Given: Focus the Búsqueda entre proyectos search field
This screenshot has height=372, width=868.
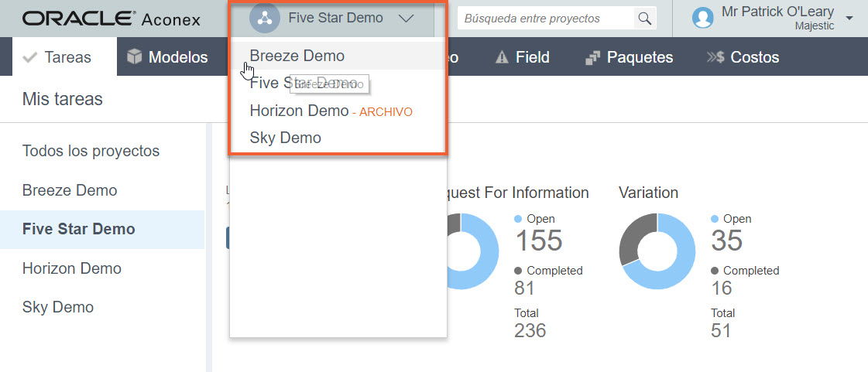Looking at the screenshot, I should pyautogui.click(x=546, y=19).
